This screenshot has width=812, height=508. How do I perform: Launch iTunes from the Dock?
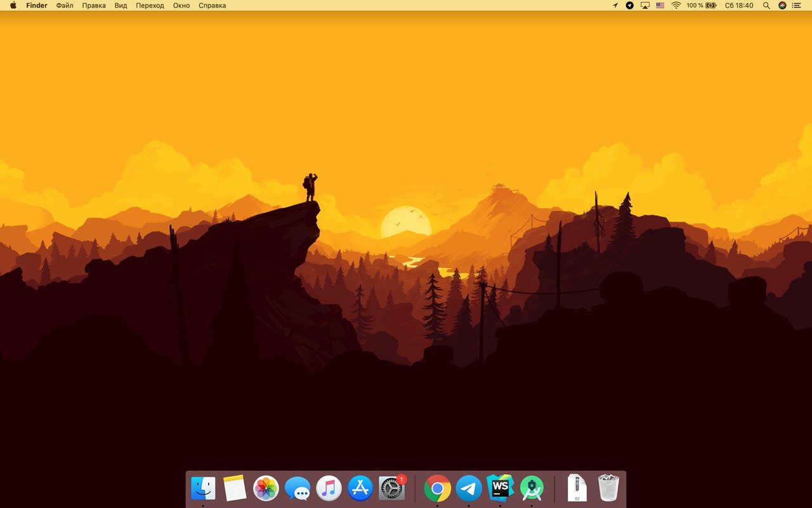(x=329, y=488)
